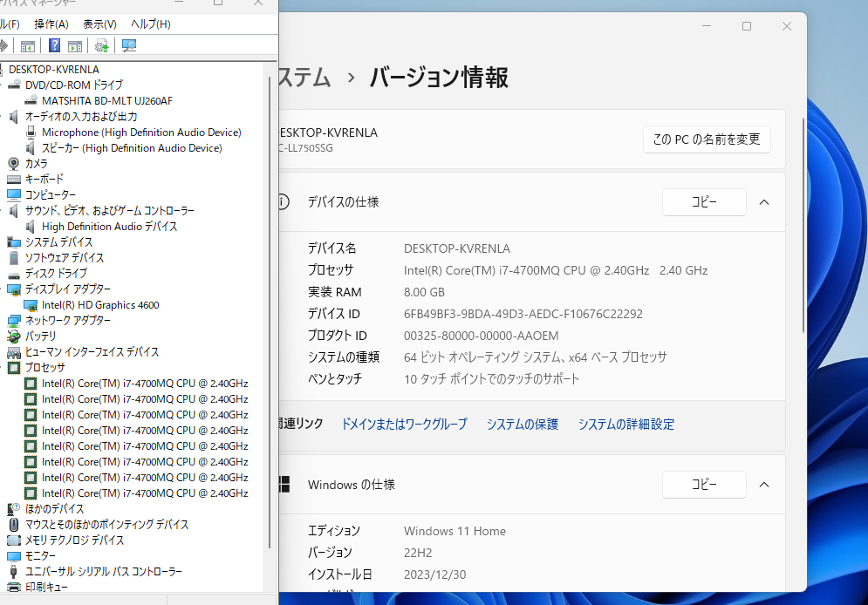Collapse the Windows の仕様 section chevron

coord(764,485)
